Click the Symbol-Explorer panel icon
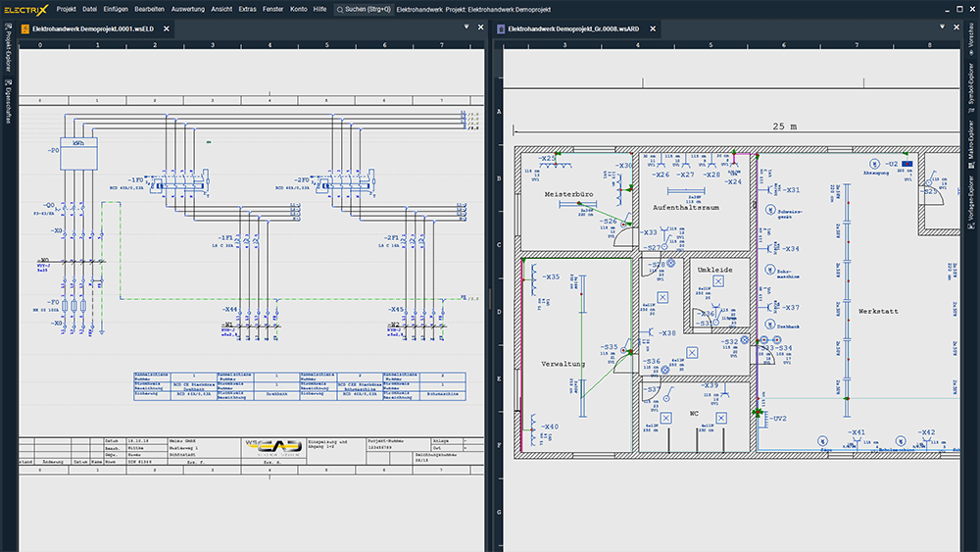Viewport: 980px width, 552px height. click(x=971, y=111)
